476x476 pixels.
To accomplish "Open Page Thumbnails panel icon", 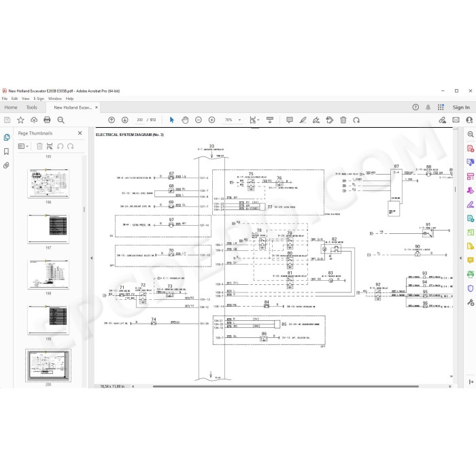I will click(6, 137).
